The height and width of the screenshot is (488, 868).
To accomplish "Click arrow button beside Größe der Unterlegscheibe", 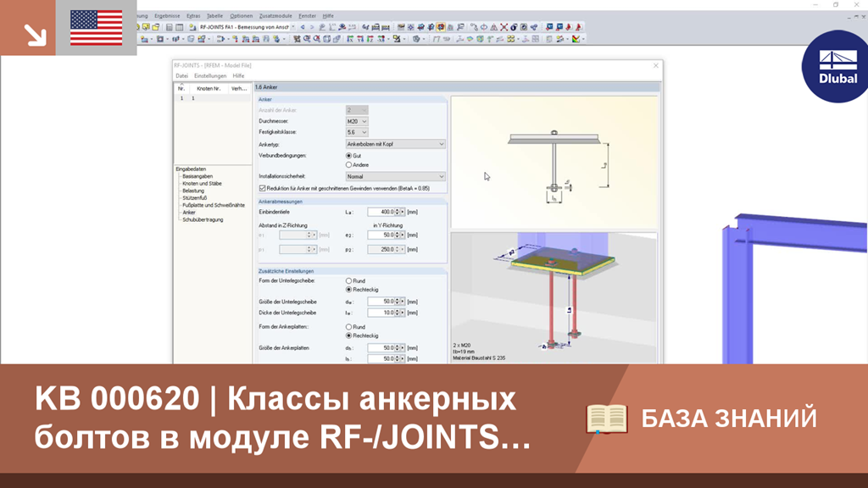I will pyautogui.click(x=403, y=302).
